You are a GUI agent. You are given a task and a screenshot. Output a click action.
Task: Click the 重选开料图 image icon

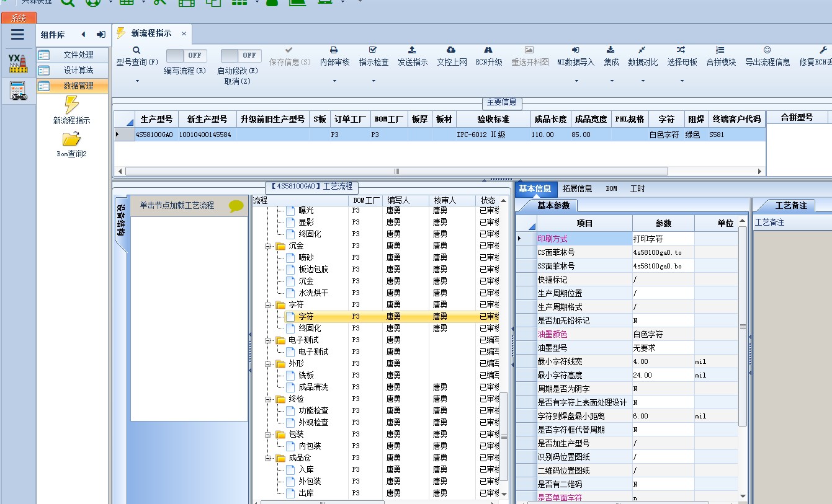pos(529,50)
